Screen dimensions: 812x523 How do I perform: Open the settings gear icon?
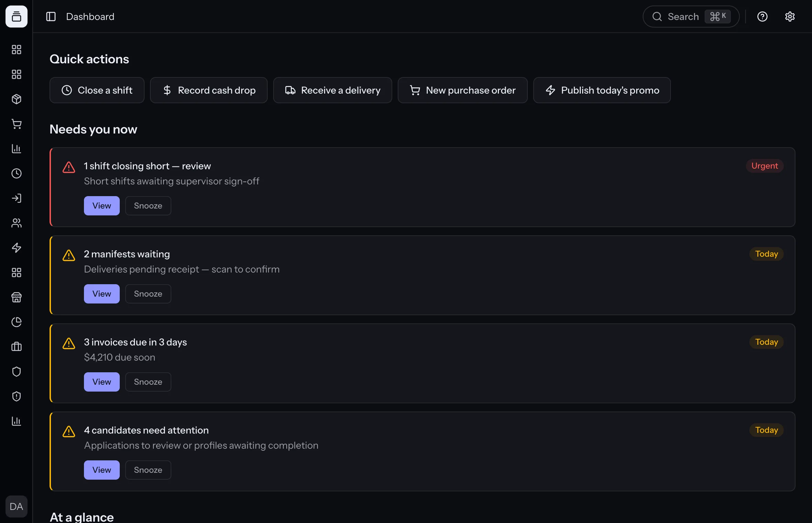click(x=790, y=17)
